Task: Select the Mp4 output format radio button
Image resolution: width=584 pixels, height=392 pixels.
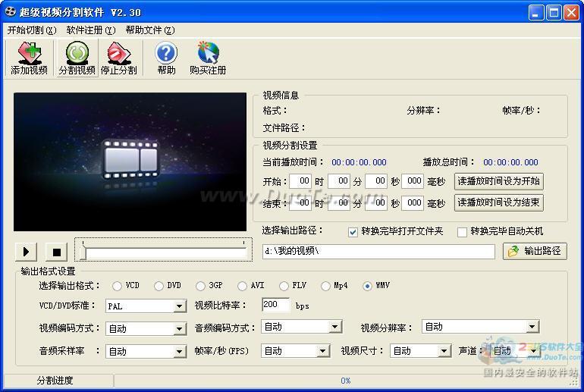Action: [x=326, y=286]
